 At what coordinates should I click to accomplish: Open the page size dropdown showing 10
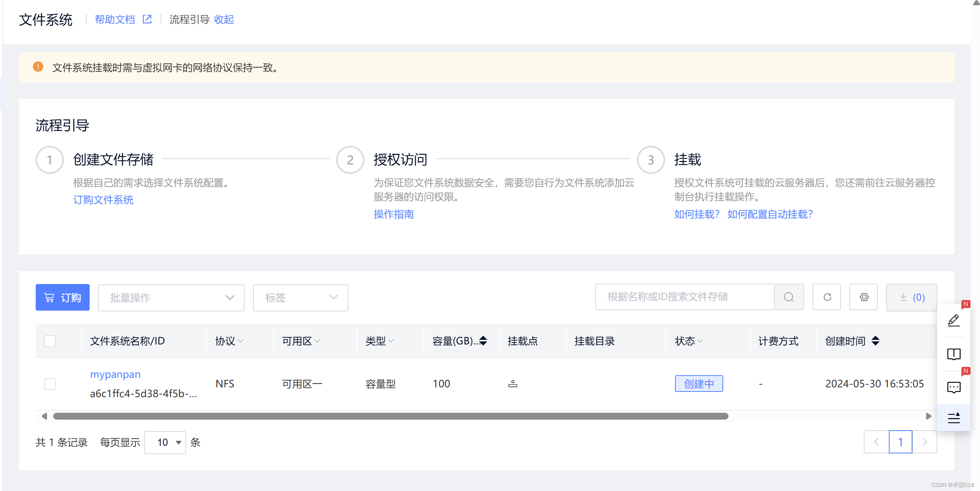(165, 442)
